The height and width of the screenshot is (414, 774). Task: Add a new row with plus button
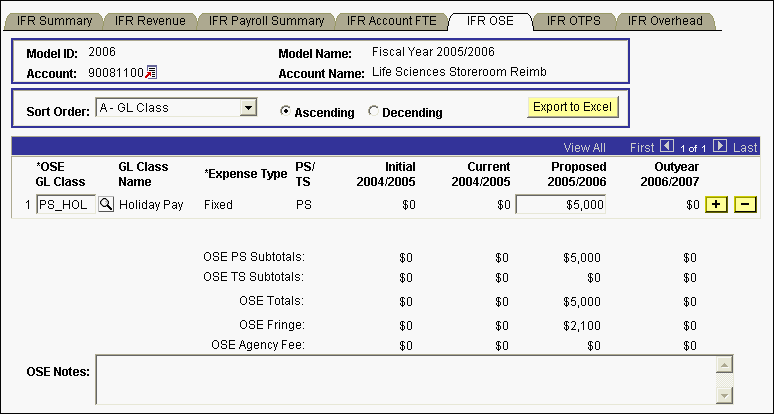tap(716, 205)
